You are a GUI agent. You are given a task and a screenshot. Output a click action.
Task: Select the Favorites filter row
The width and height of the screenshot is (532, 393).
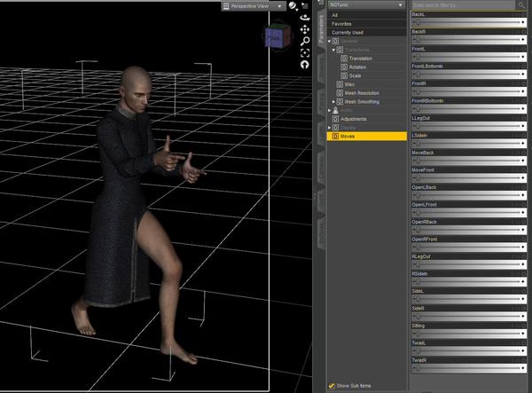coord(367,24)
